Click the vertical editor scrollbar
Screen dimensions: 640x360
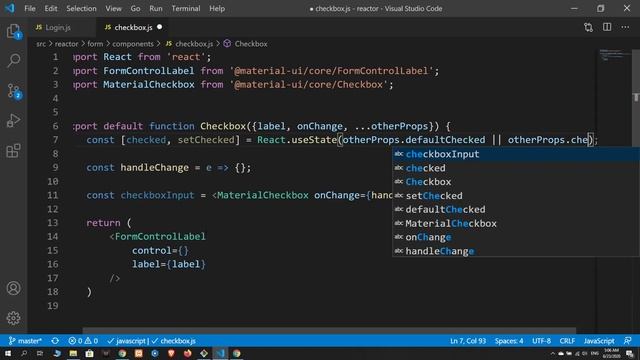coord(636,98)
